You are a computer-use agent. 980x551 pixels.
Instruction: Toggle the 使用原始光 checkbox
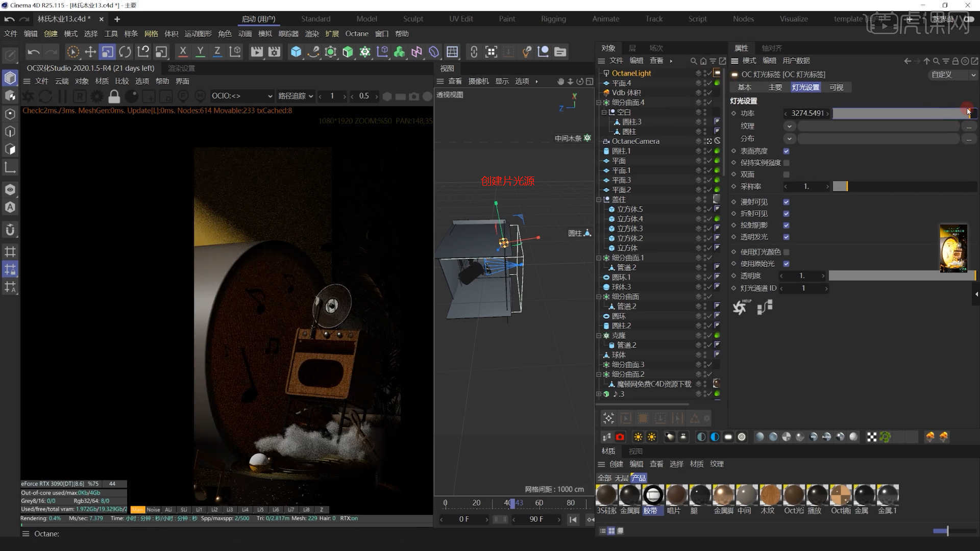coord(786,264)
